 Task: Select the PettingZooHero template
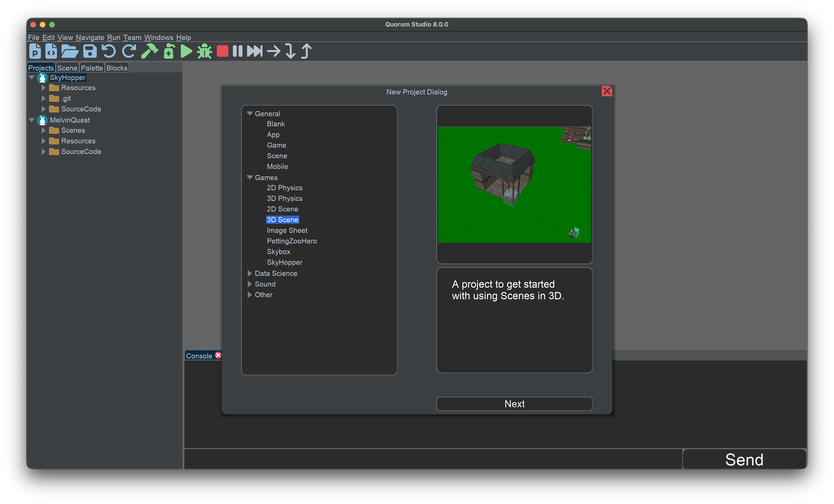coord(292,241)
